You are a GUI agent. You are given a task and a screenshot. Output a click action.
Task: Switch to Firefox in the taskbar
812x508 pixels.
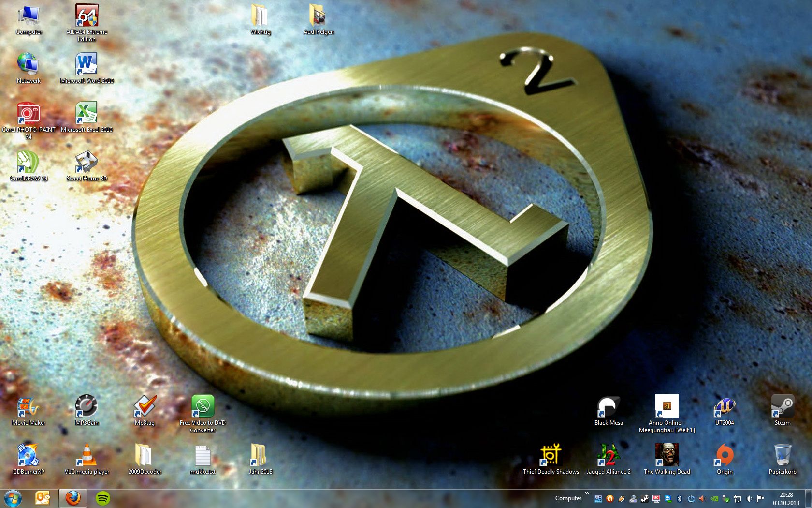[73, 498]
